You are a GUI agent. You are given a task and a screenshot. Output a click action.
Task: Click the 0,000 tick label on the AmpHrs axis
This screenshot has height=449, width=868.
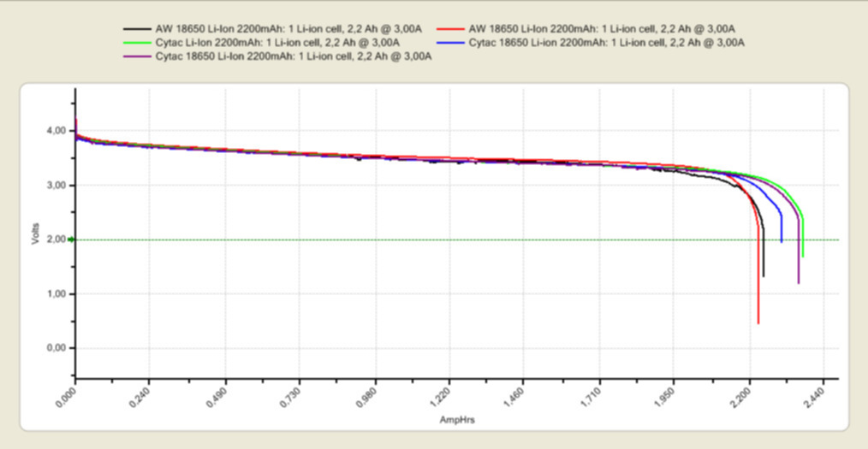pos(66,398)
